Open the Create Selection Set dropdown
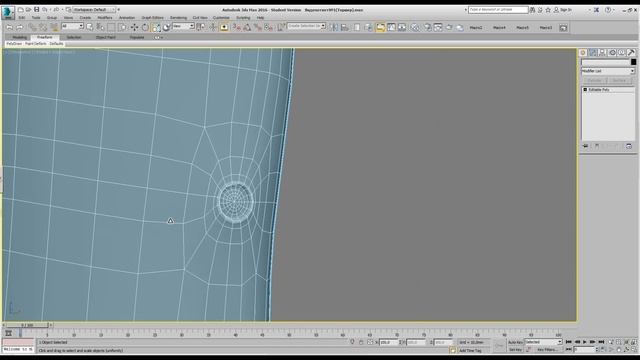Screen dimensions: 640x360 click(307, 26)
